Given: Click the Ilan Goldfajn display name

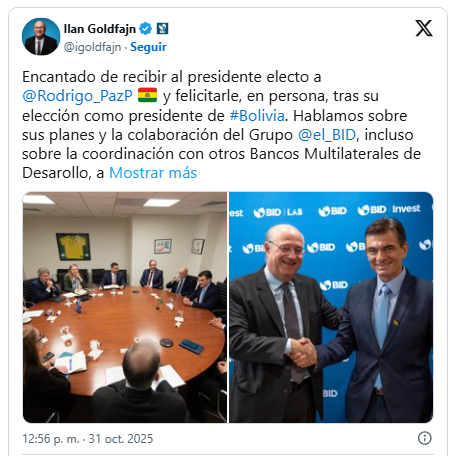Looking at the screenshot, I should [100, 29].
